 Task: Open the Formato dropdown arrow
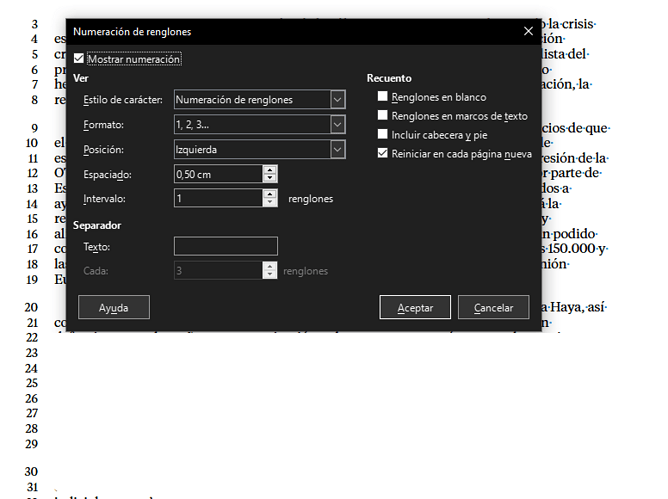click(x=337, y=124)
